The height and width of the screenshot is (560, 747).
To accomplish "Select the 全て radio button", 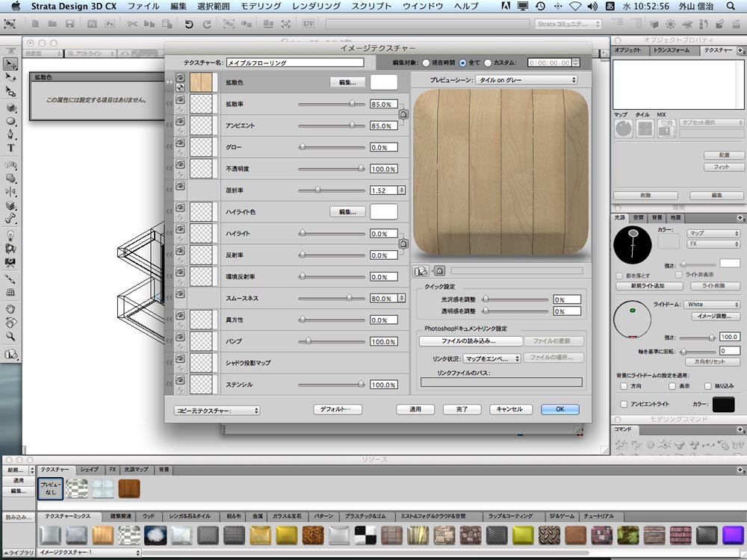I will click(462, 63).
